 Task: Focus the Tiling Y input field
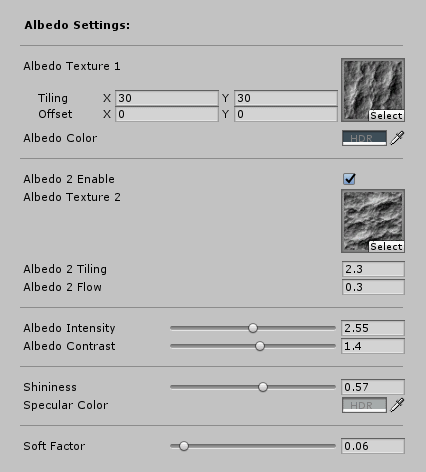tap(286, 98)
